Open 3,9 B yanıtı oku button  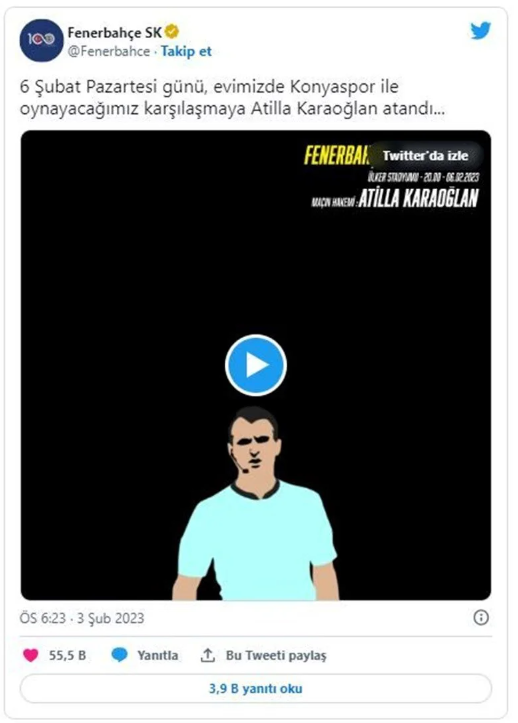tap(256, 688)
